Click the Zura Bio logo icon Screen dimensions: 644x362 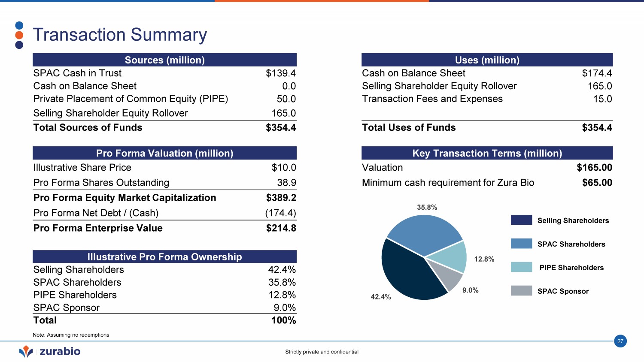point(26,352)
